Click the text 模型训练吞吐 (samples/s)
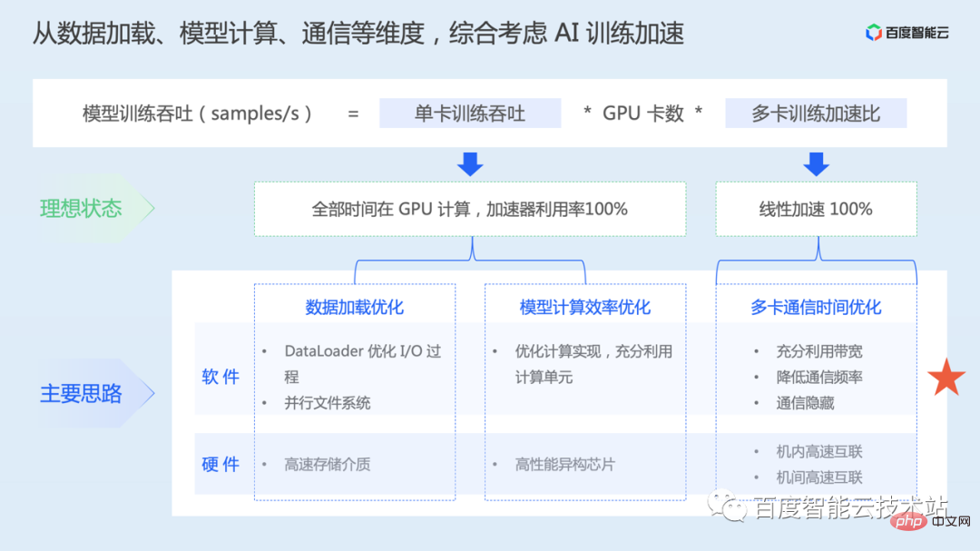This screenshot has width=980, height=551. pos(197,113)
